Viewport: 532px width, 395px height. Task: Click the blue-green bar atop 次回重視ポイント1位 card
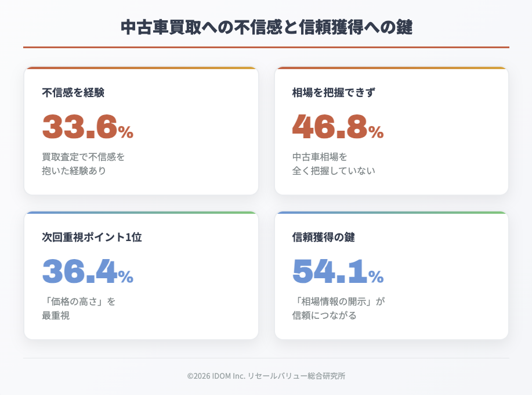141,213
